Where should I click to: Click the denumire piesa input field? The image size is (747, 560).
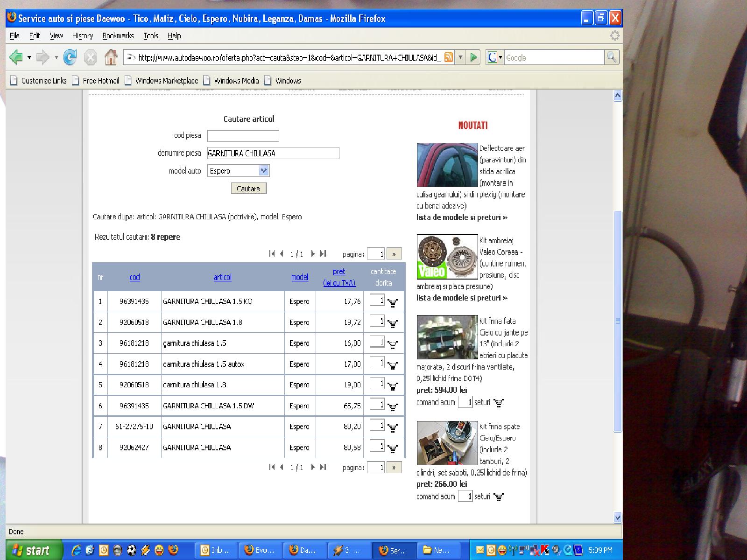pyautogui.click(x=274, y=153)
